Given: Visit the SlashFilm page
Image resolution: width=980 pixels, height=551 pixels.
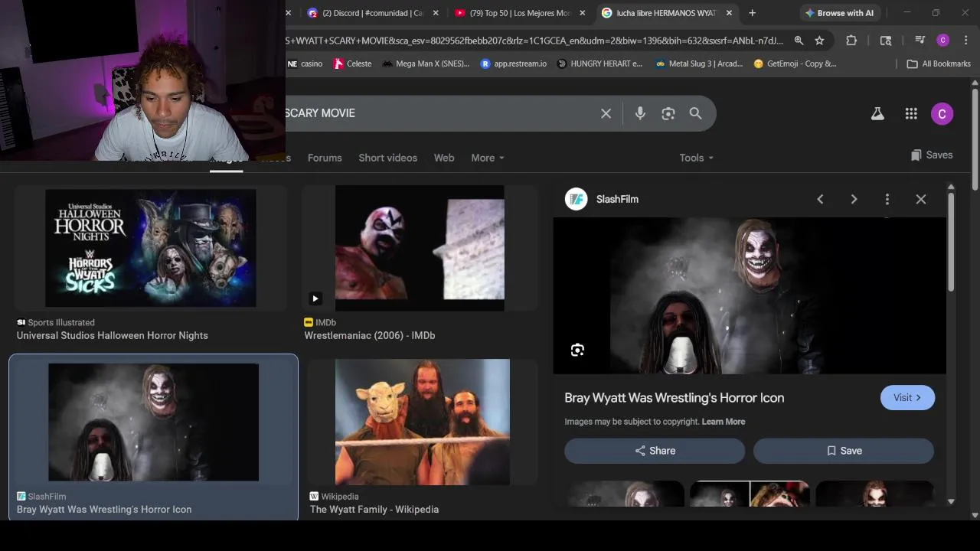Looking at the screenshot, I should (907, 397).
